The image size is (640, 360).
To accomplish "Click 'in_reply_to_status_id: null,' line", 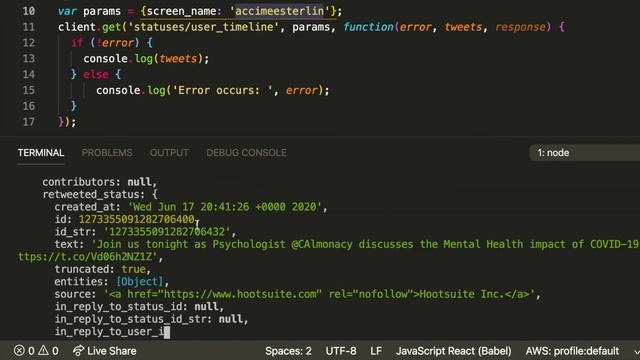I will click(139, 307).
